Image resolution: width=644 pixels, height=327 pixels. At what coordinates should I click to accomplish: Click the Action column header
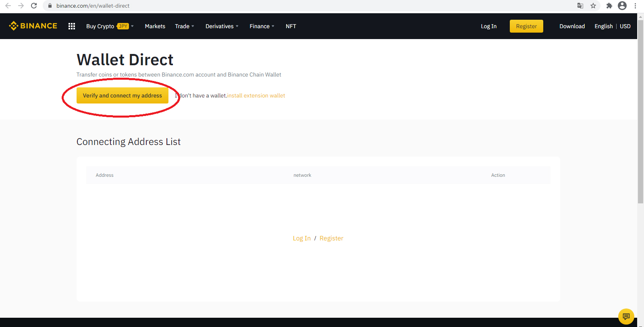(x=498, y=175)
